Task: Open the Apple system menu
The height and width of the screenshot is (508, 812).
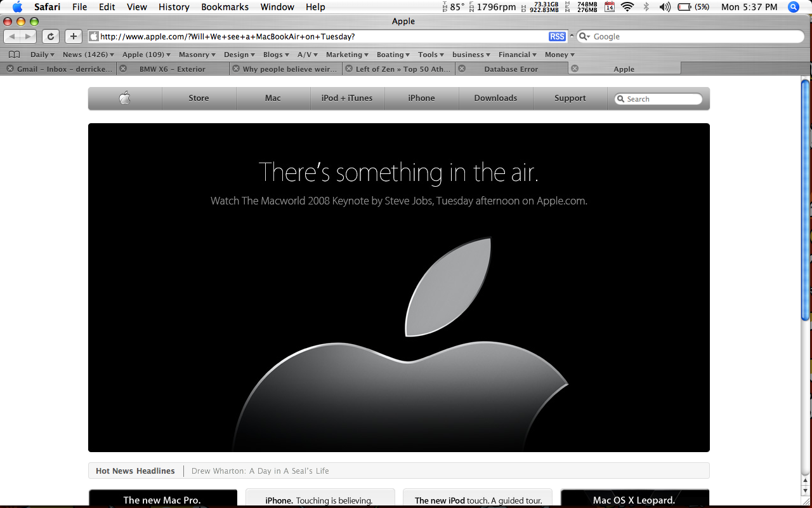Action: point(17,7)
